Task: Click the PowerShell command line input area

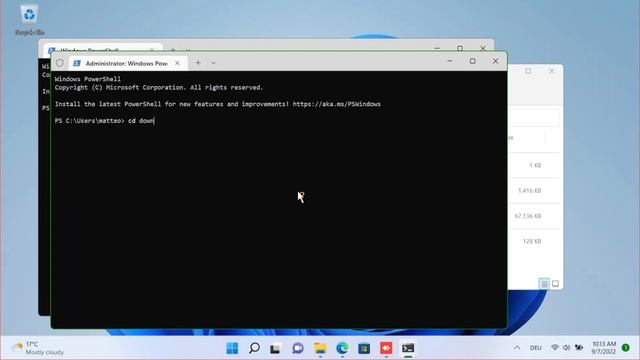Action: [x=141, y=121]
